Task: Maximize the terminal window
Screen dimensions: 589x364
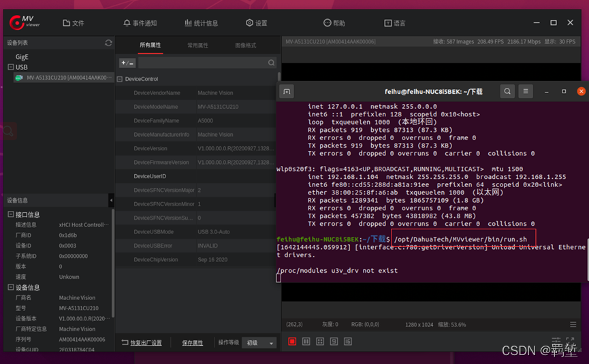Action: point(564,91)
